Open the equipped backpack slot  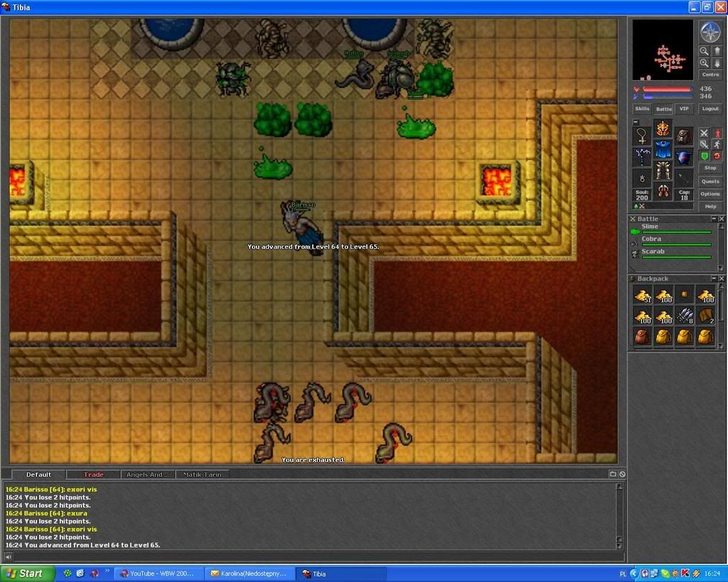[684, 136]
